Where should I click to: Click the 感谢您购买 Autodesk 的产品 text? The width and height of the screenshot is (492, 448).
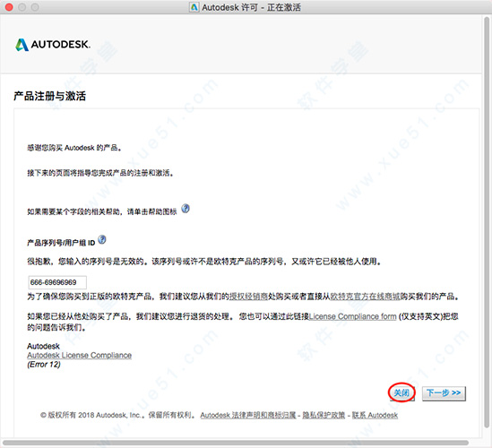pyautogui.click(x=74, y=148)
